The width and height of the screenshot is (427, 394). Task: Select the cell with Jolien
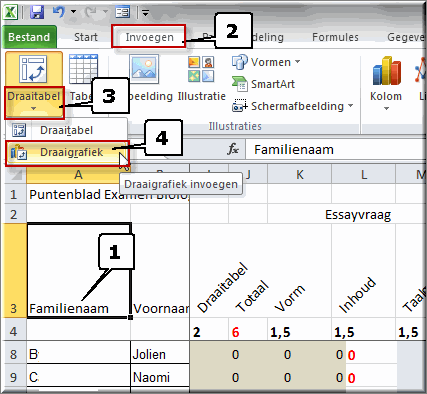tap(160, 354)
